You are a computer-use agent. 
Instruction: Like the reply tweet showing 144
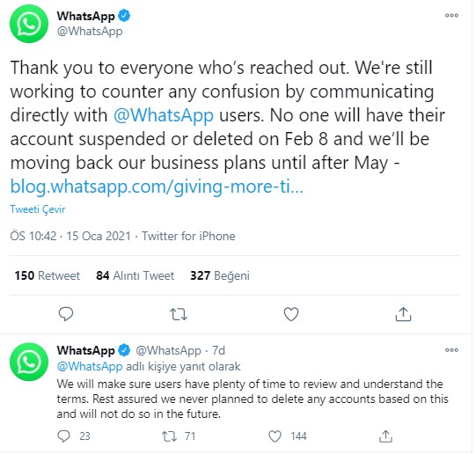(x=275, y=436)
